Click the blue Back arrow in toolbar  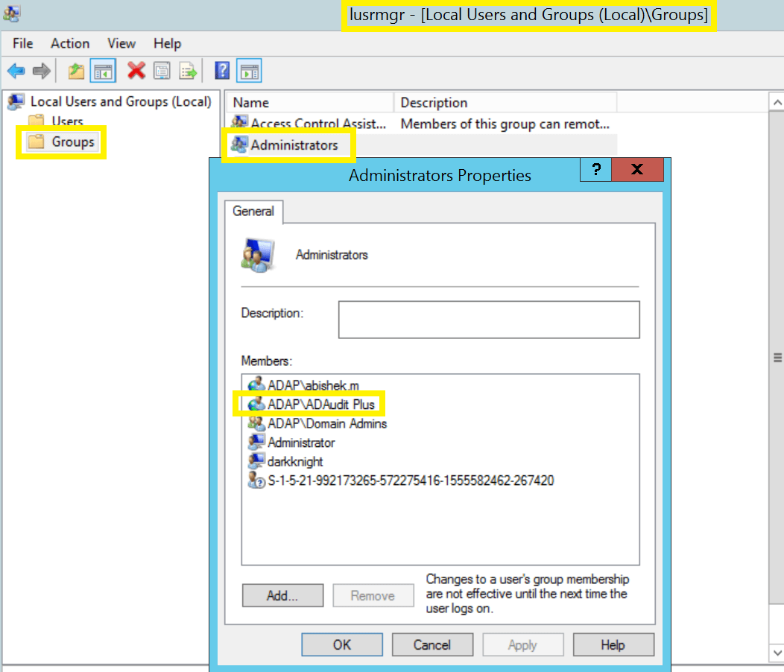(x=16, y=71)
